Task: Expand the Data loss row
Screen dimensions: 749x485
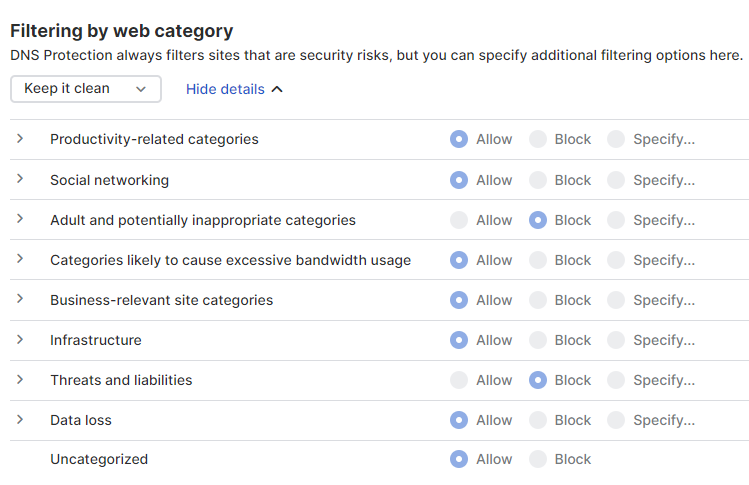Action: 20,419
